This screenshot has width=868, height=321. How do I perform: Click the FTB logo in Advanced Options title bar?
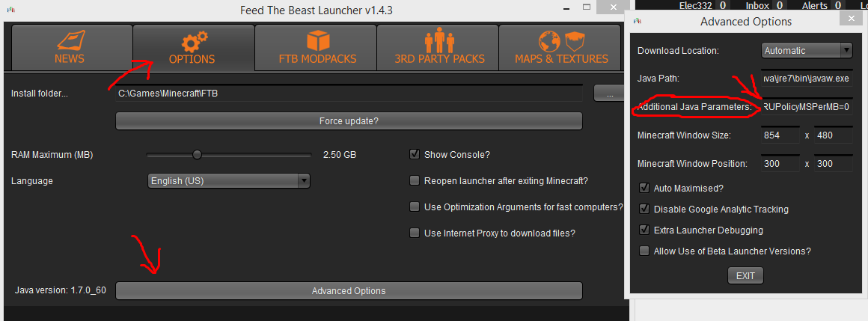pos(638,22)
